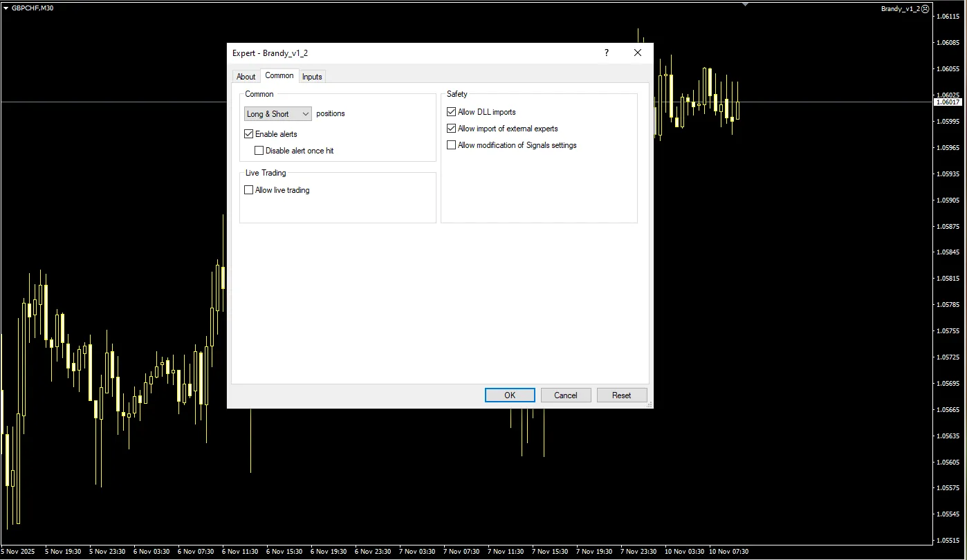Click the GBPCHF,M30 chart title text
Screen dimensions: 967x560
33,8
